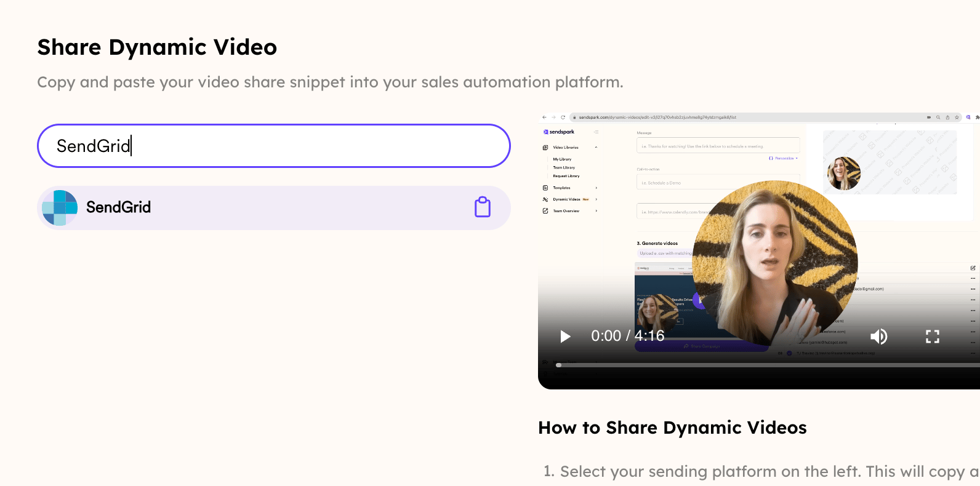Click the video preview thumbnail
The height and width of the screenshot is (486, 980).
759,250
